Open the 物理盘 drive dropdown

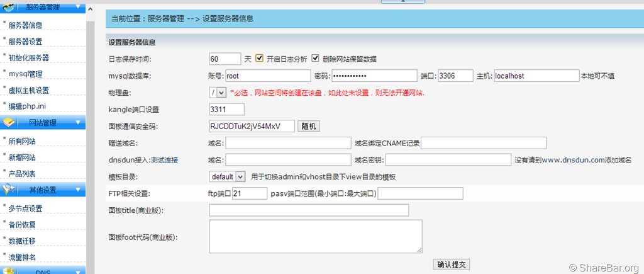[x=218, y=93]
